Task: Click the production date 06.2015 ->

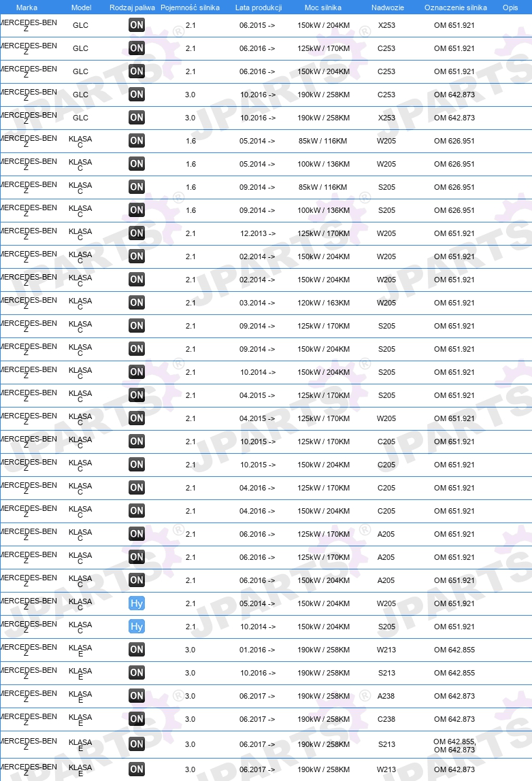Action: (x=257, y=25)
